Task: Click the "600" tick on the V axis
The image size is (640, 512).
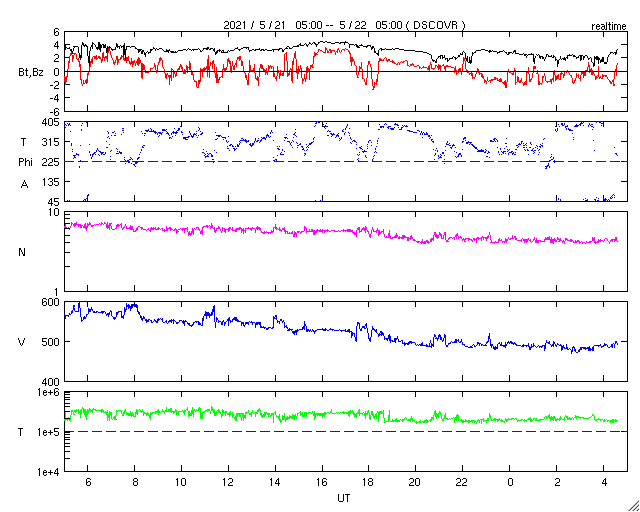Action: [x=52, y=302]
